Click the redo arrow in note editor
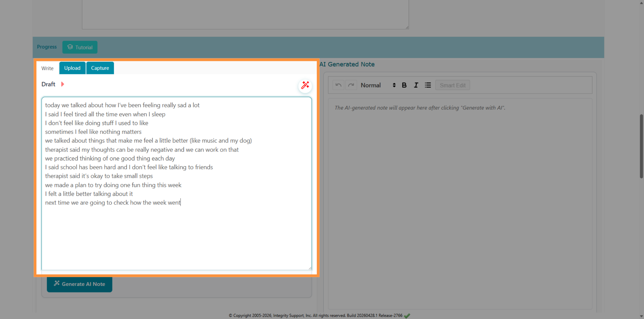The width and height of the screenshot is (644, 319). (x=351, y=85)
